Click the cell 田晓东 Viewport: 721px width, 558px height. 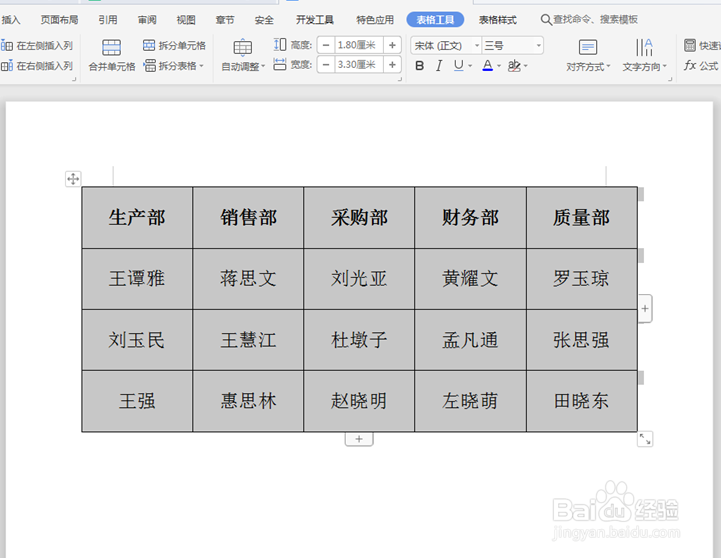582,401
